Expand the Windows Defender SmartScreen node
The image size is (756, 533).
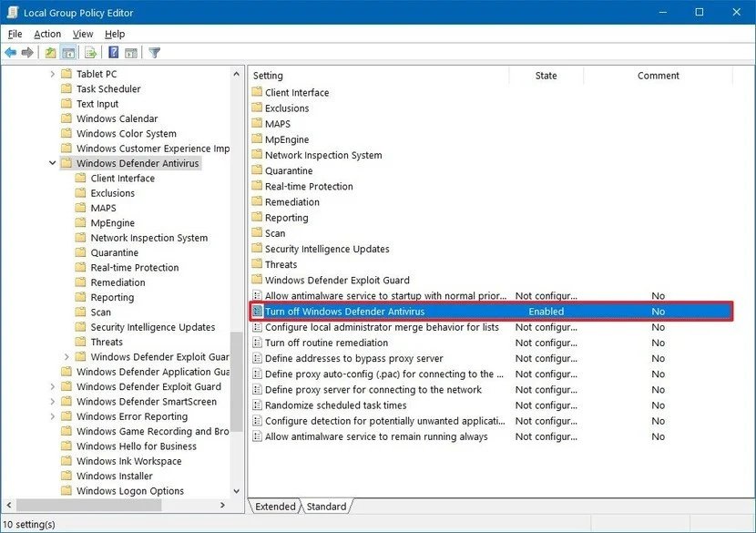pyautogui.click(x=53, y=402)
